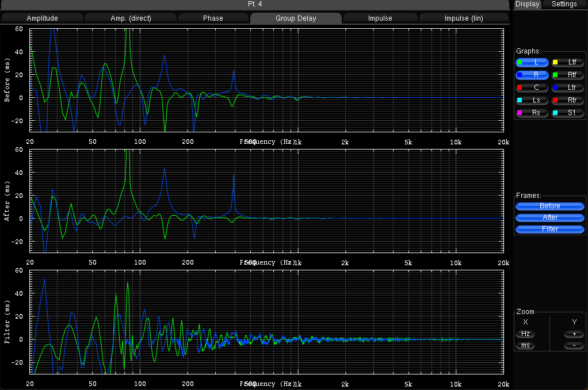Screen dimensions: 588x390
Task: Open the Impulse (lin) tab
Action: pyautogui.click(x=464, y=18)
